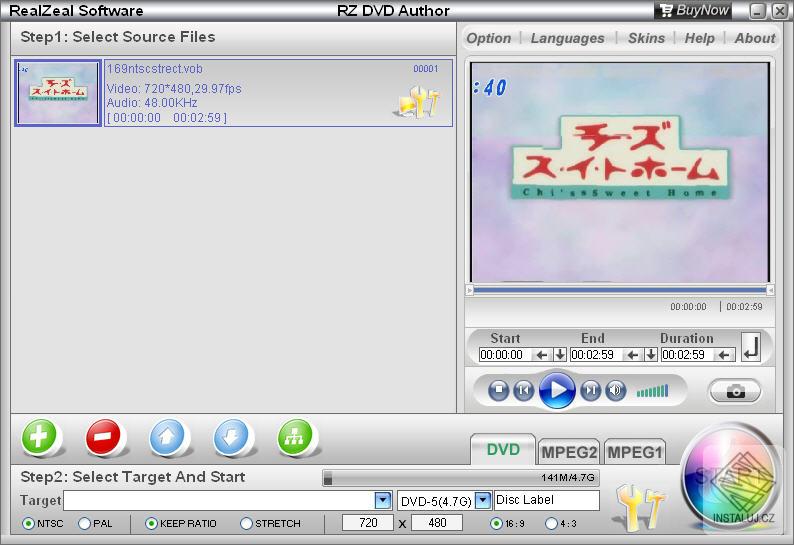Play the preview video
Viewport: 794px width, 545px height.
pyautogui.click(x=557, y=390)
